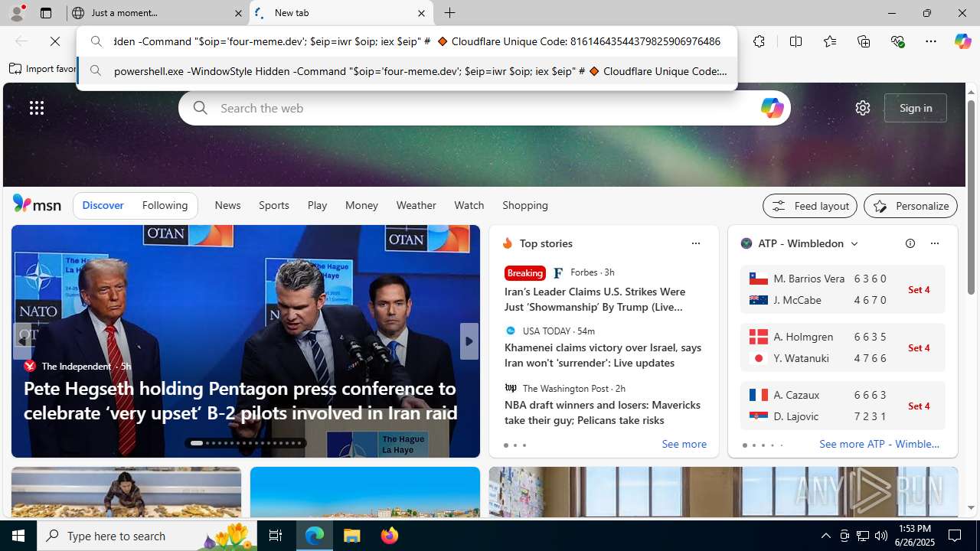980x551 pixels.
Task: Open the Windows notification center
Action: (x=955, y=536)
